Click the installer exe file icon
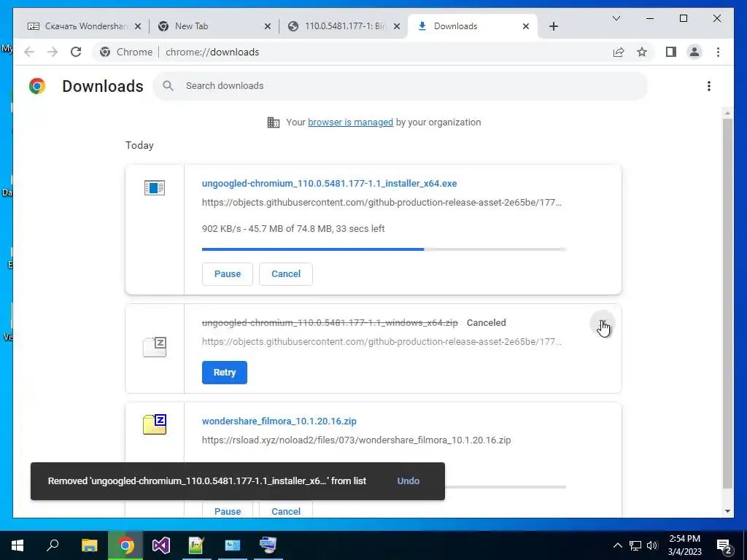The height and width of the screenshot is (560, 747). point(155,187)
